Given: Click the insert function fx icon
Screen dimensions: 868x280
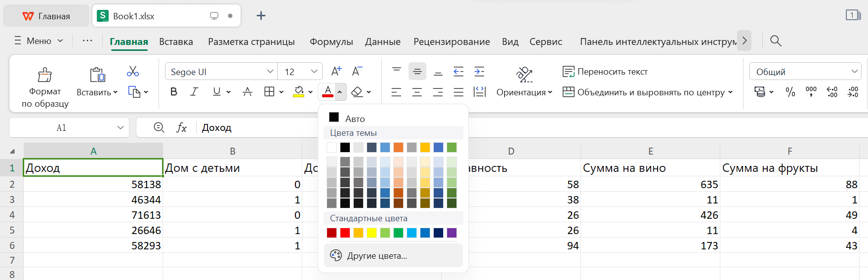Looking at the screenshot, I should (x=182, y=128).
